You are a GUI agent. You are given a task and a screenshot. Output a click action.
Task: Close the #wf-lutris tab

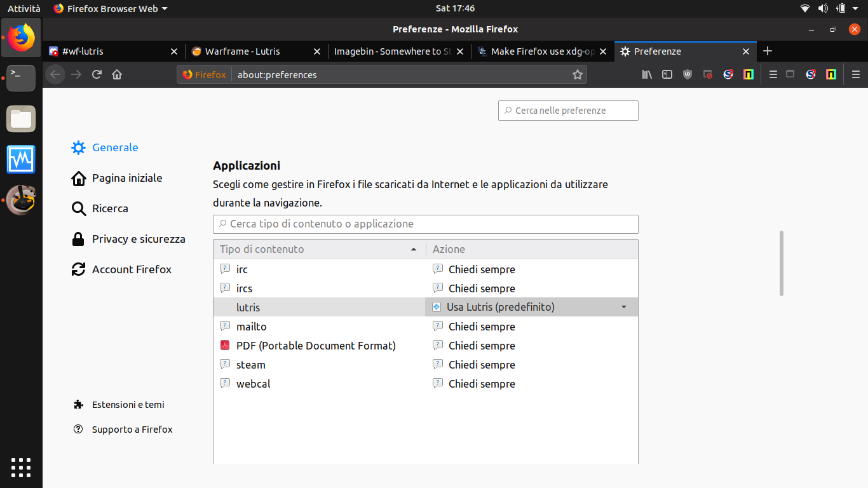point(174,51)
